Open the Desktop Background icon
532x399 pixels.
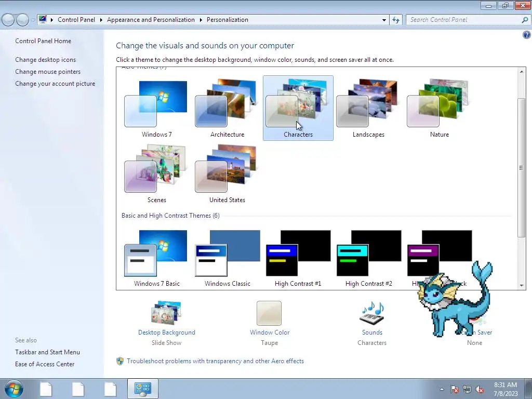click(x=166, y=313)
